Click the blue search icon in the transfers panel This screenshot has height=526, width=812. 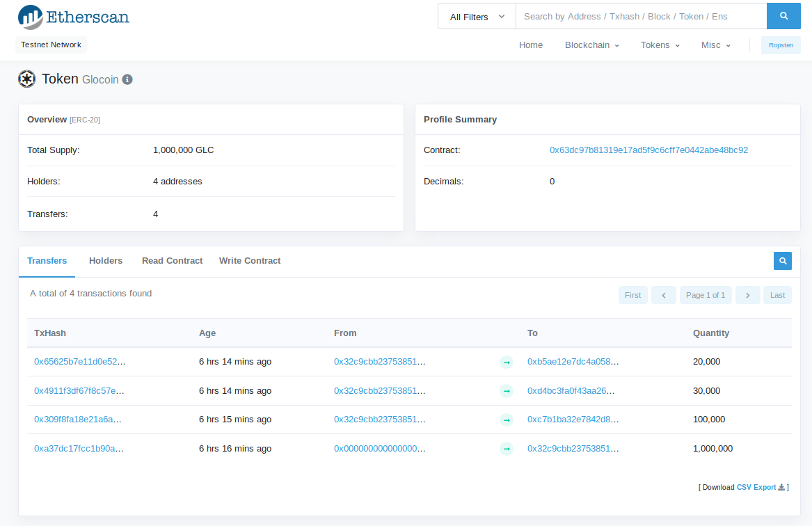(783, 261)
